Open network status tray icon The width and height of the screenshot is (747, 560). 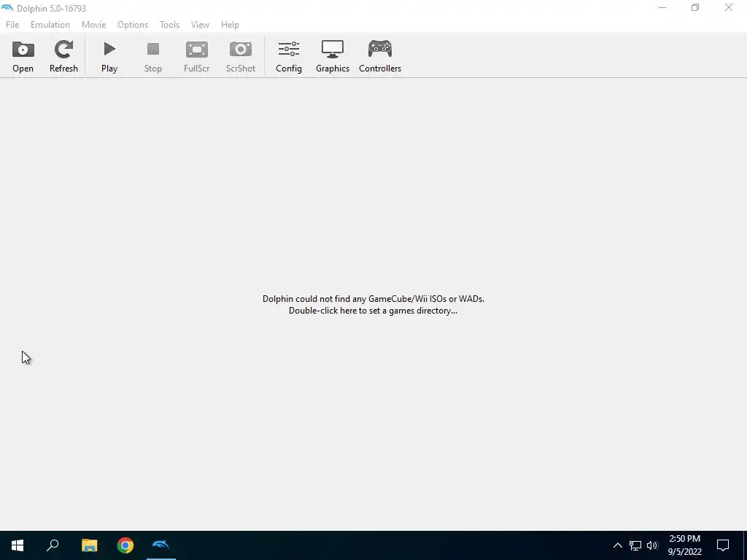coord(635,545)
